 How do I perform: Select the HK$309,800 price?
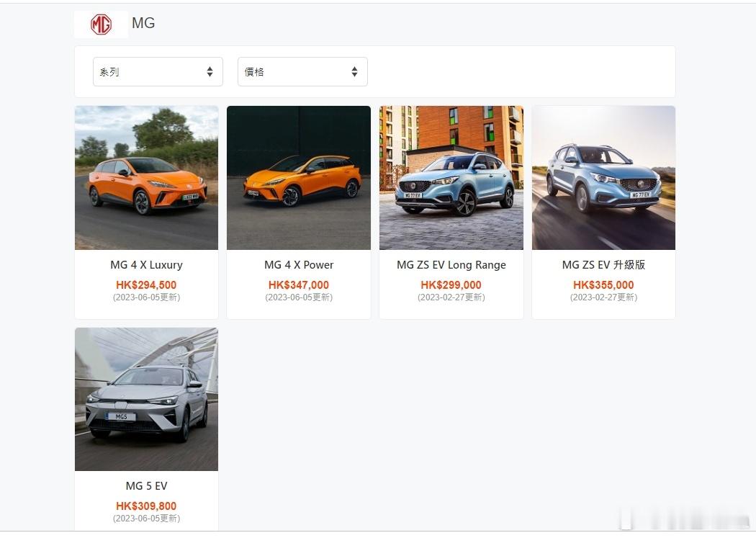pyautogui.click(x=147, y=506)
